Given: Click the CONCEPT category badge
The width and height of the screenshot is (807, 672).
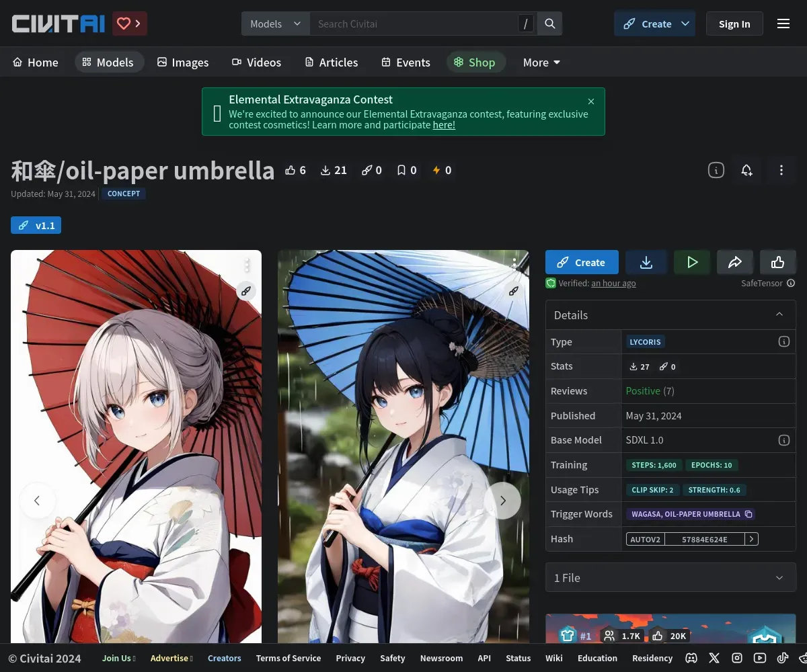Looking at the screenshot, I should click(x=124, y=194).
